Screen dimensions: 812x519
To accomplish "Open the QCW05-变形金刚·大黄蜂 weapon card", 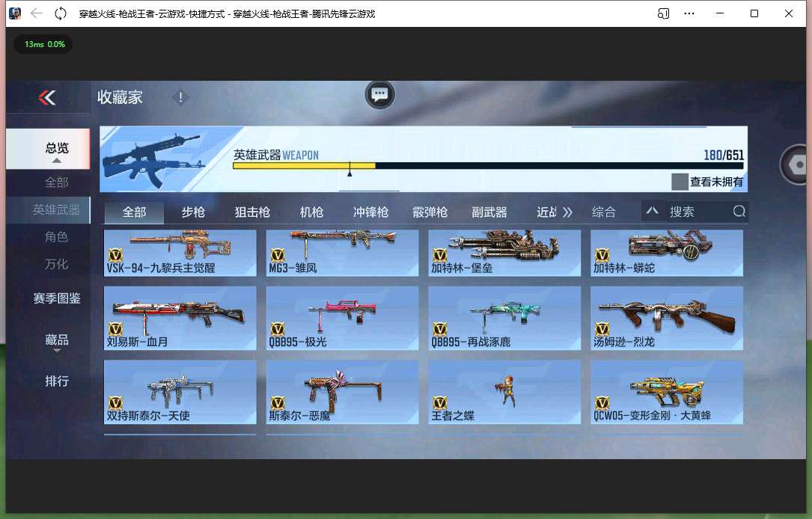I will [x=667, y=392].
